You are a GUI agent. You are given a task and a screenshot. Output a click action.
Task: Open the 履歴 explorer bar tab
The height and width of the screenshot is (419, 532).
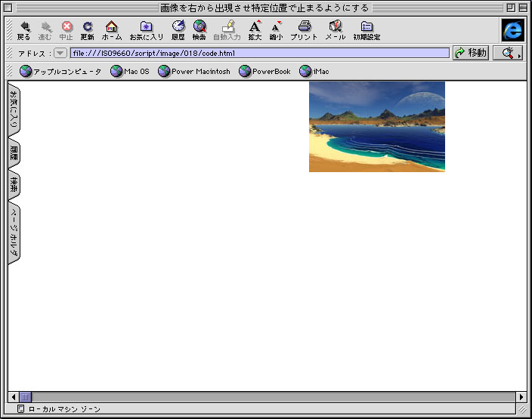tap(14, 153)
